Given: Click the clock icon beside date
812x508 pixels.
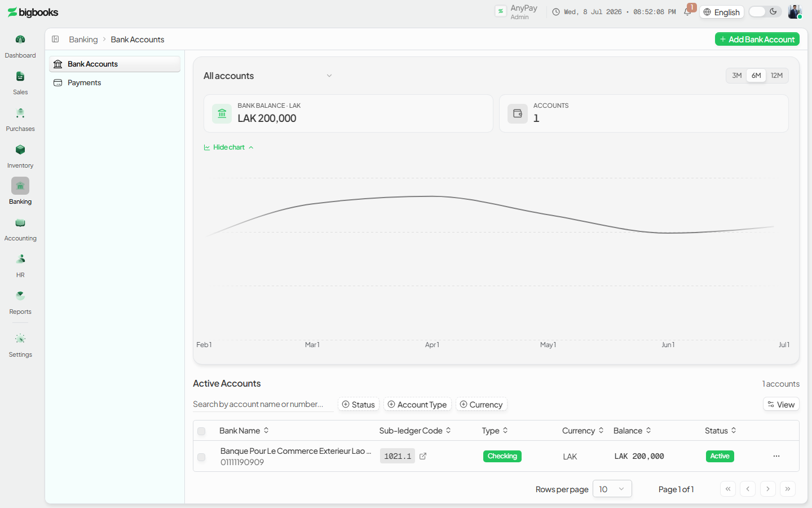Looking at the screenshot, I should 556,12.
